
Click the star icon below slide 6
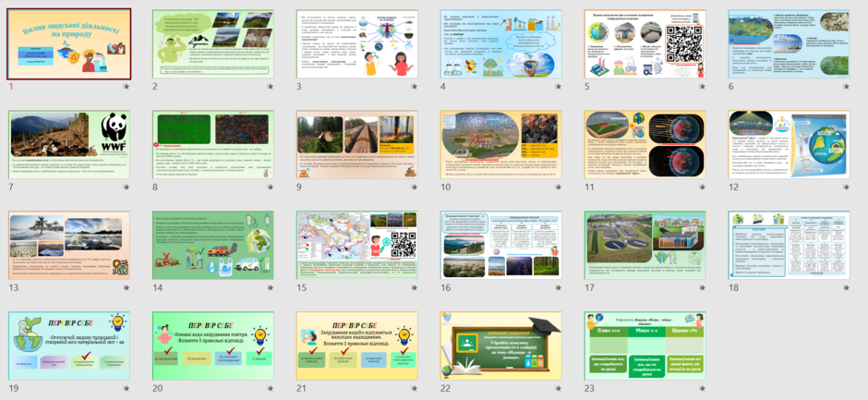pos(846,87)
